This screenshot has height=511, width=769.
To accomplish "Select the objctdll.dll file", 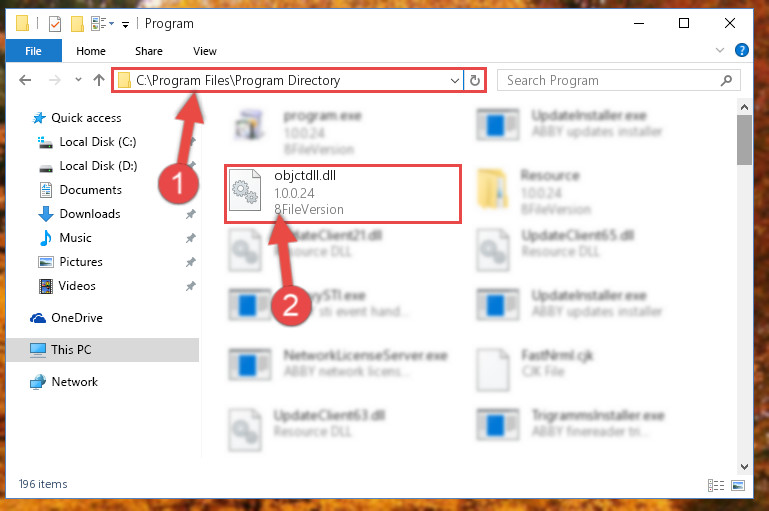I will (x=343, y=194).
